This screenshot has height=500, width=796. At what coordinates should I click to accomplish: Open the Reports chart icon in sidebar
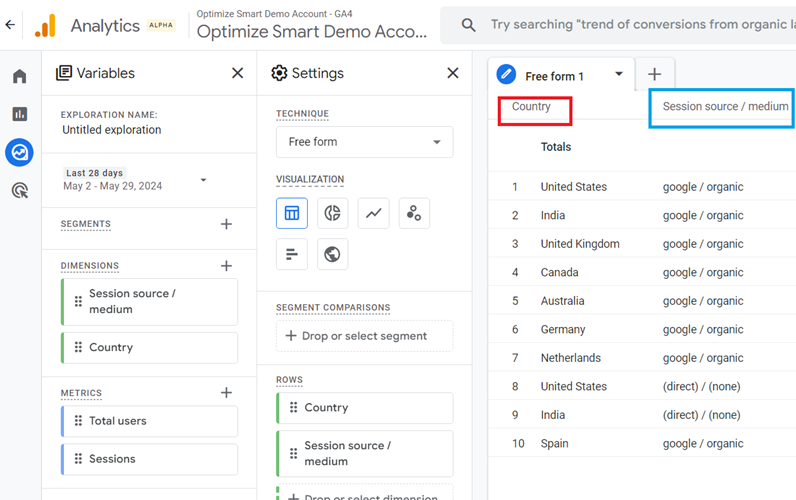[x=20, y=114]
